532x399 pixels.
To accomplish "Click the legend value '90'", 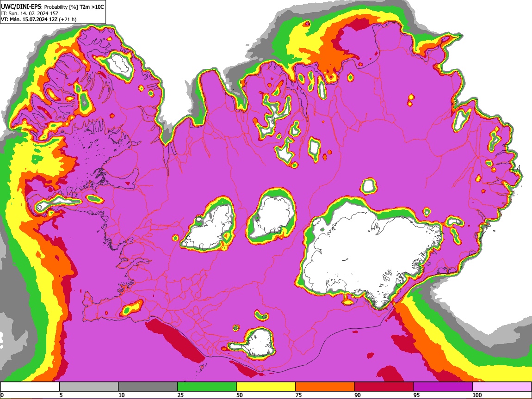I will [x=358, y=395].
